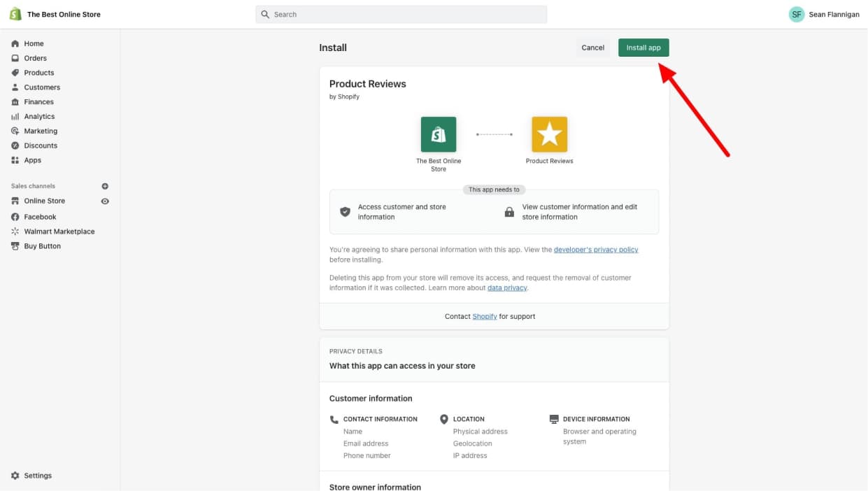Click the Geolocation entry

pyautogui.click(x=473, y=443)
